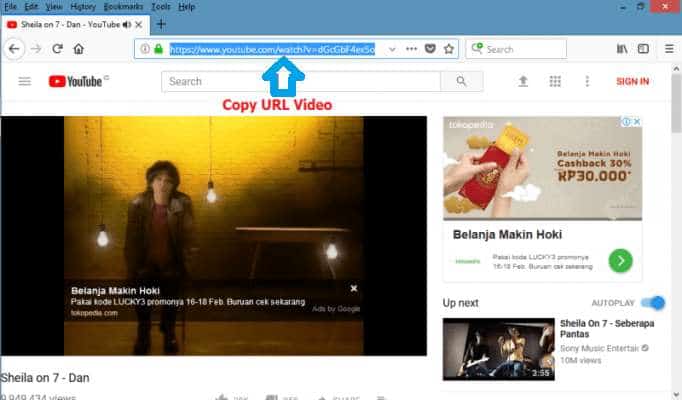Click the Sheila on 7 - Dan video title
The height and width of the screenshot is (400, 682).
[45, 378]
